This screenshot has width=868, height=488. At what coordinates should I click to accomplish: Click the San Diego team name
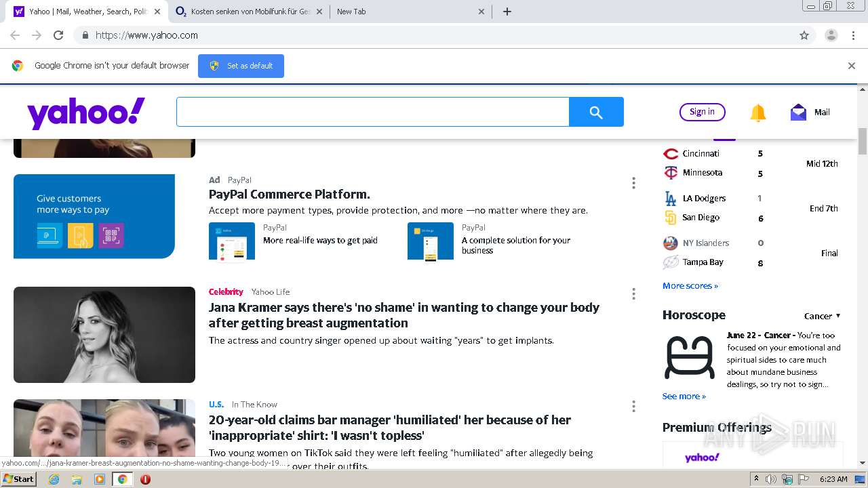(701, 218)
